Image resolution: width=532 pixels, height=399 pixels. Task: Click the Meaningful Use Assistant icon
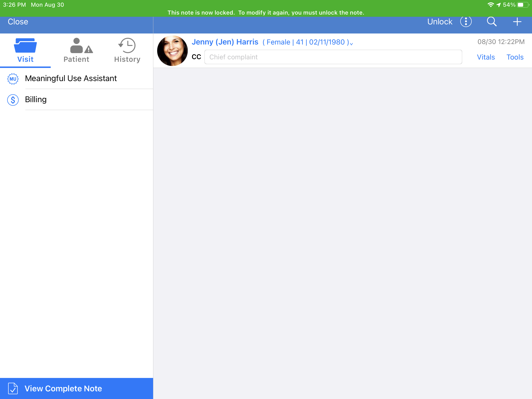coord(12,78)
